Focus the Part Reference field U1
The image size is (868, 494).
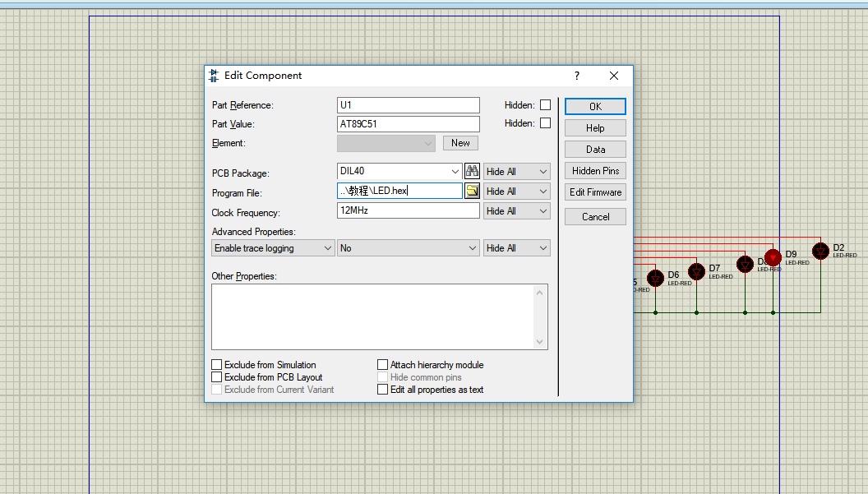pyautogui.click(x=408, y=104)
